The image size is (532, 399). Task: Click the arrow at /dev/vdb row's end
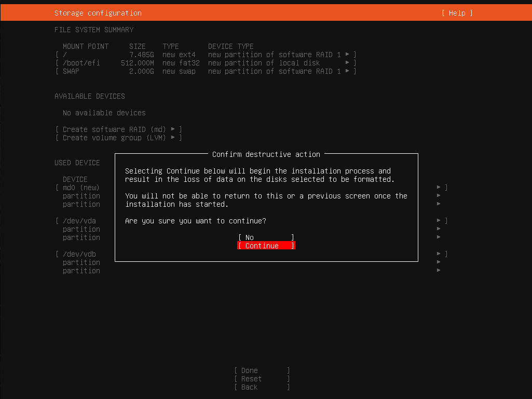point(439,254)
